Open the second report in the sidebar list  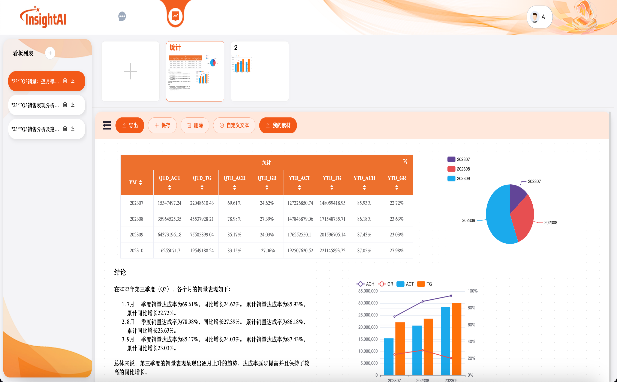(46, 105)
